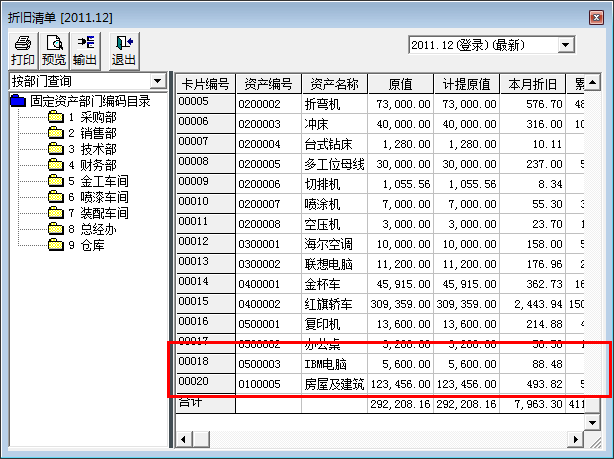Open the 2011.12 period dropdown
614x459 pixels.
pos(565,45)
